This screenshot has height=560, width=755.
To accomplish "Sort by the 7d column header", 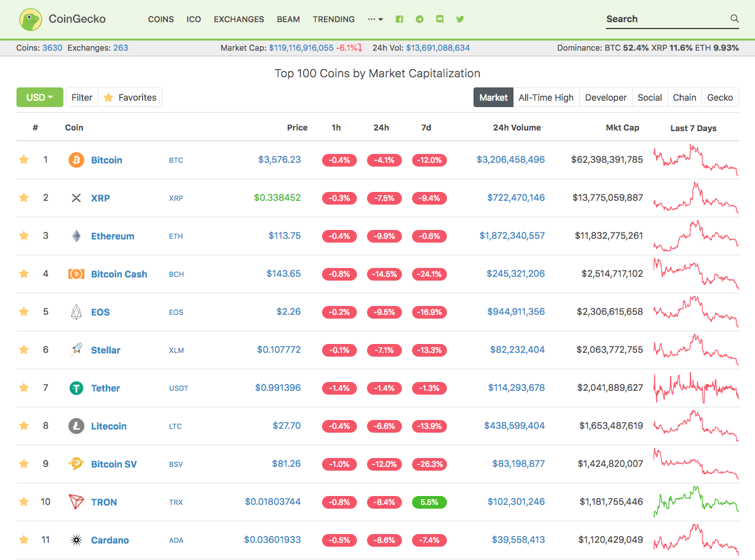I will point(426,127).
